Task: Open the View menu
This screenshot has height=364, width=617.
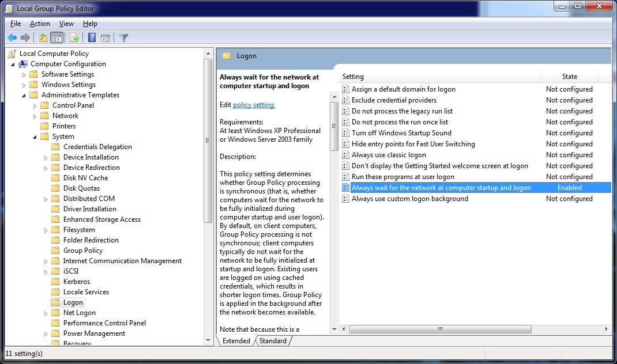Action: pyautogui.click(x=66, y=24)
